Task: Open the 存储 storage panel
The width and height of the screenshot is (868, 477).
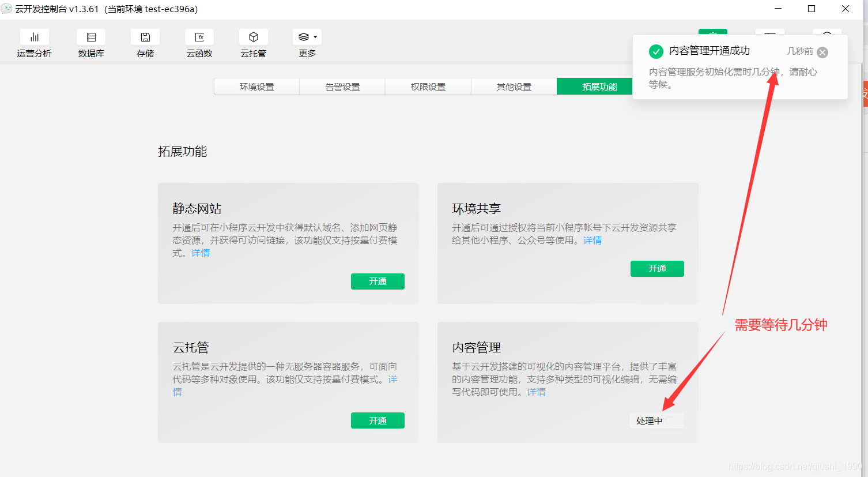Action: click(145, 44)
